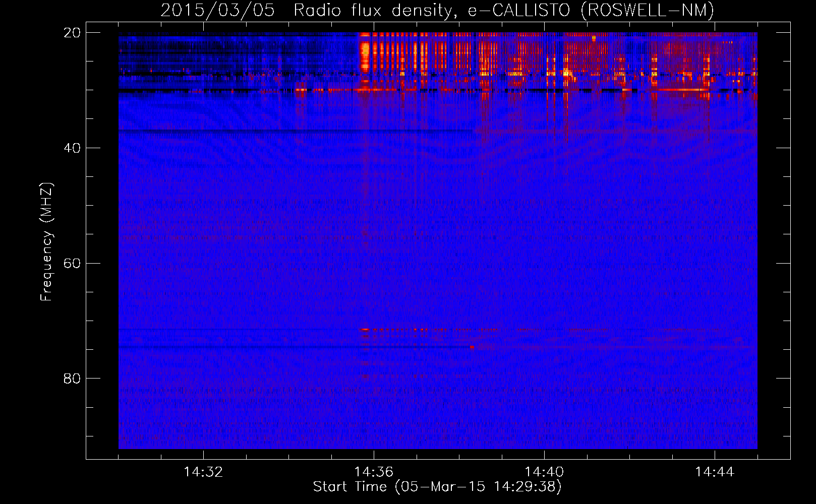816x504 pixels.
Task: Click the 14:32 time tick label
Action: click(x=203, y=472)
